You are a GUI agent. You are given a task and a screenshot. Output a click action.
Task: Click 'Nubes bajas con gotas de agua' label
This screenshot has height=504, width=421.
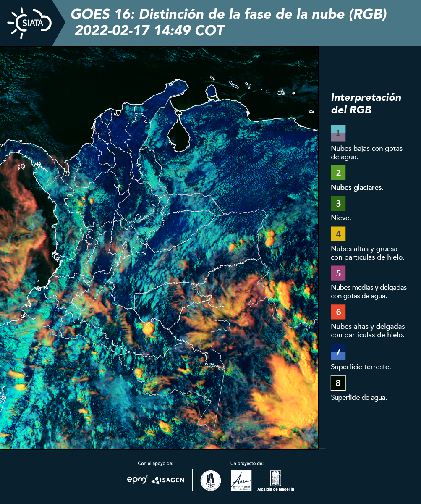[367, 153]
